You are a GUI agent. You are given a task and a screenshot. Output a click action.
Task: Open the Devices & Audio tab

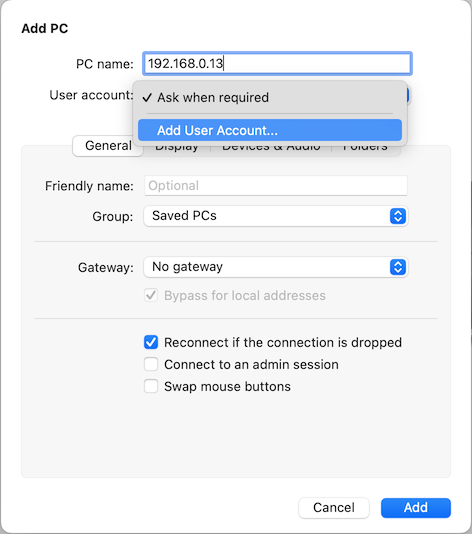click(271, 149)
